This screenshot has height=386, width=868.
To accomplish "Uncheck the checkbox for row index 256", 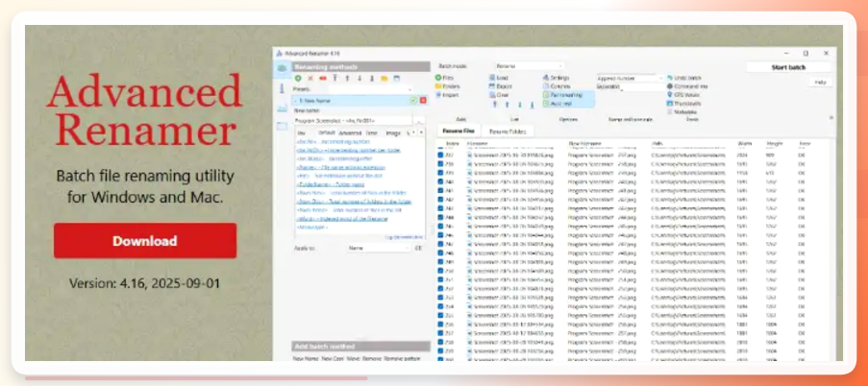I will [x=440, y=324].
